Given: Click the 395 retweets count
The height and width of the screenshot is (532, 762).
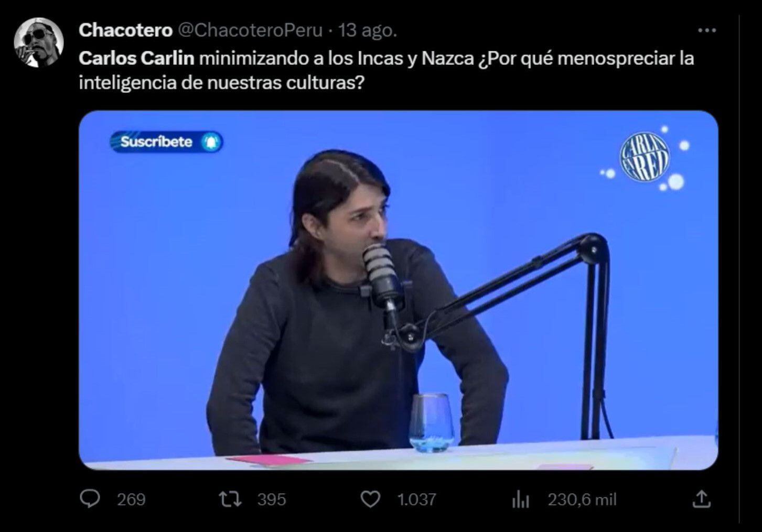Looking at the screenshot, I should 272,500.
